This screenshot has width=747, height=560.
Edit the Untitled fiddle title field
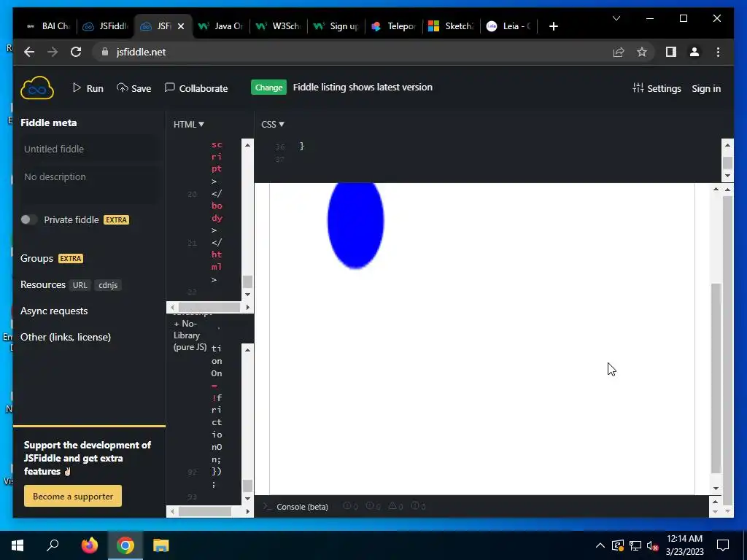[x=89, y=149]
